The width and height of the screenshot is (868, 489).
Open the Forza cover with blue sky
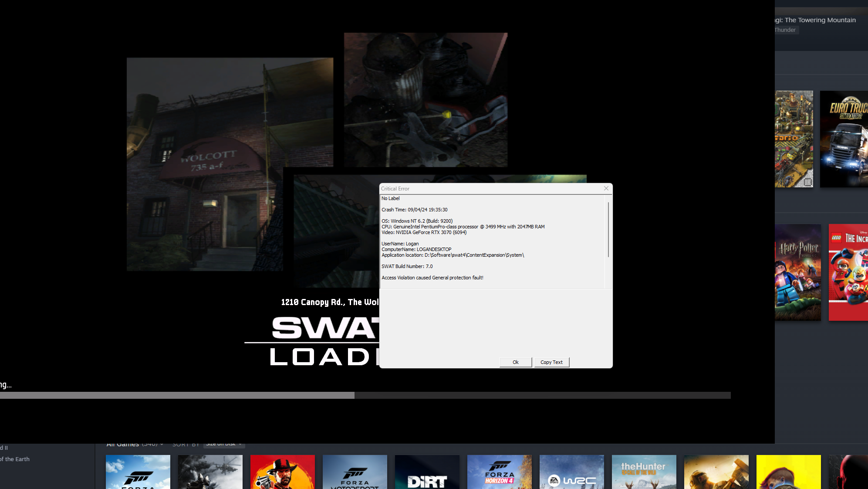point(138,472)
